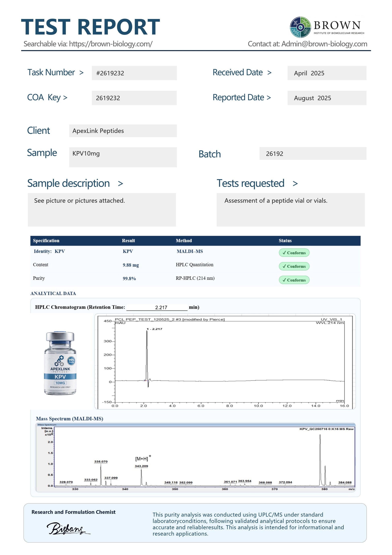Click the 335.070 peak label

(101, 461)
